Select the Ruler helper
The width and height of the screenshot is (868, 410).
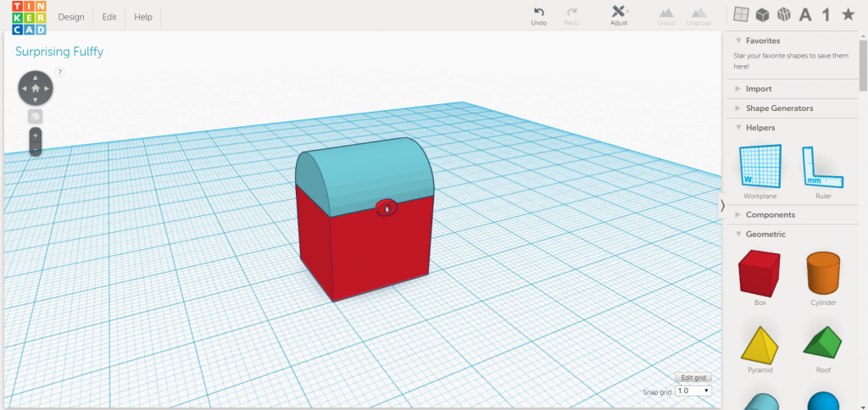pos(823,170)
